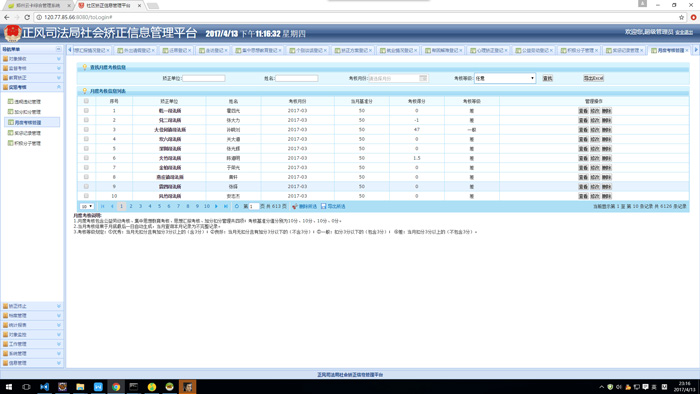Open File Explorer from the Windows taskbar
The height and width of the screenshot is (394, 700).
[x=80, y=387]
